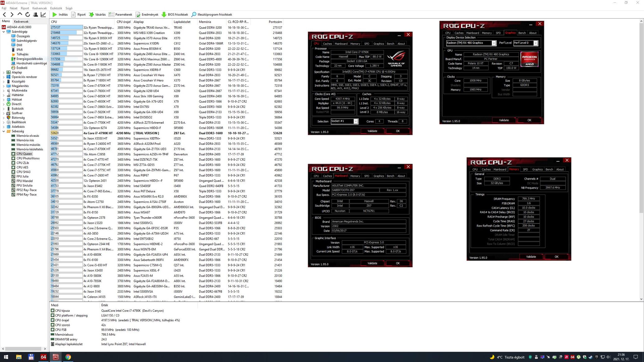
Task: Switch to the Kedvencek sidebar tab
Action: click(21, 22)
